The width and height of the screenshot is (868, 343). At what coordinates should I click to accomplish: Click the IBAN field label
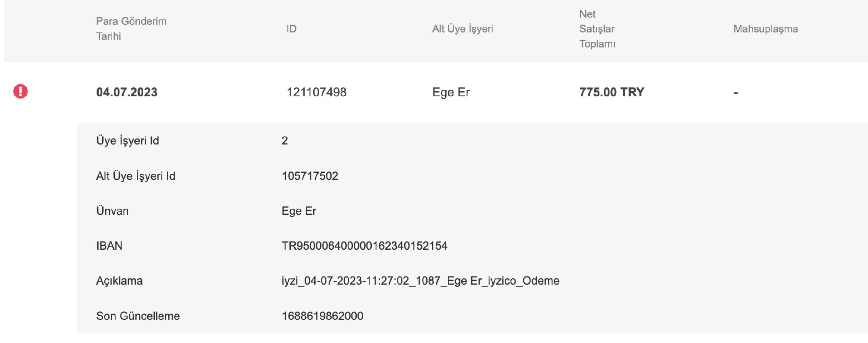(109, 246)
